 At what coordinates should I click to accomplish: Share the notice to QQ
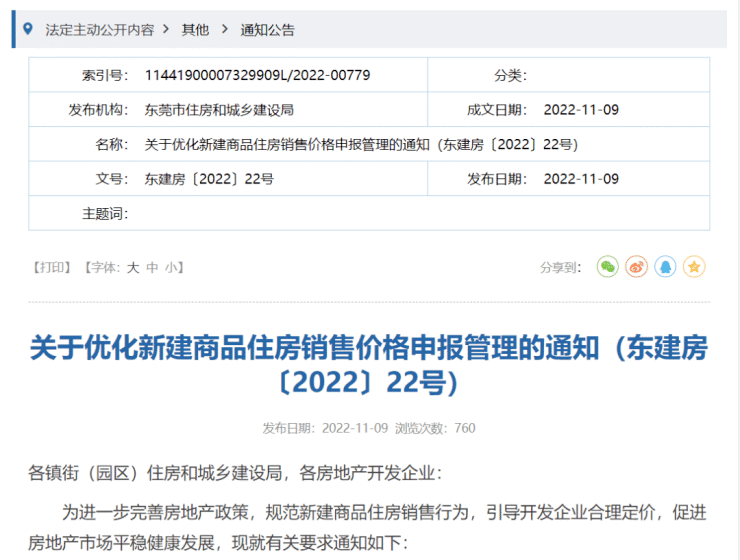(665, 267)
